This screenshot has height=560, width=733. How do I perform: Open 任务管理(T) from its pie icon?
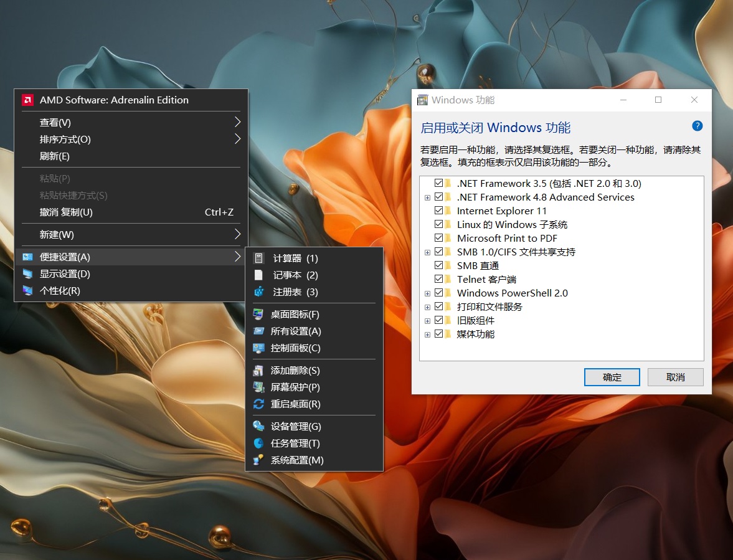coord(258,443)
